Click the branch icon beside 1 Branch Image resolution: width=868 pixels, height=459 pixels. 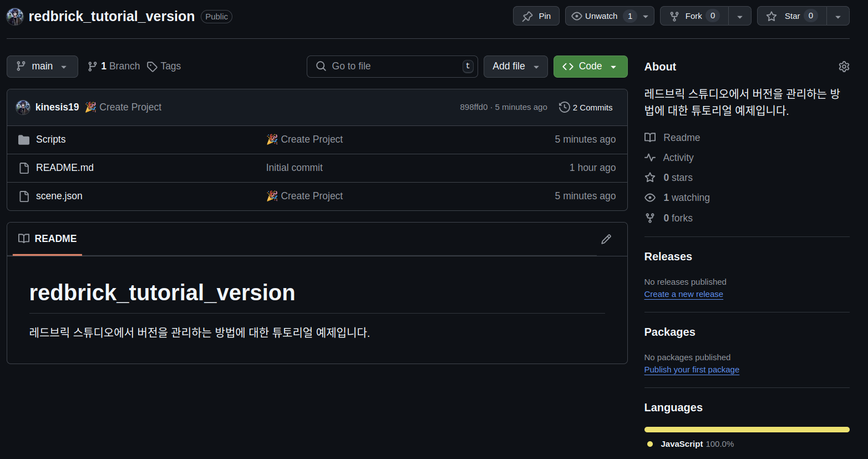(x=93, y=67)
